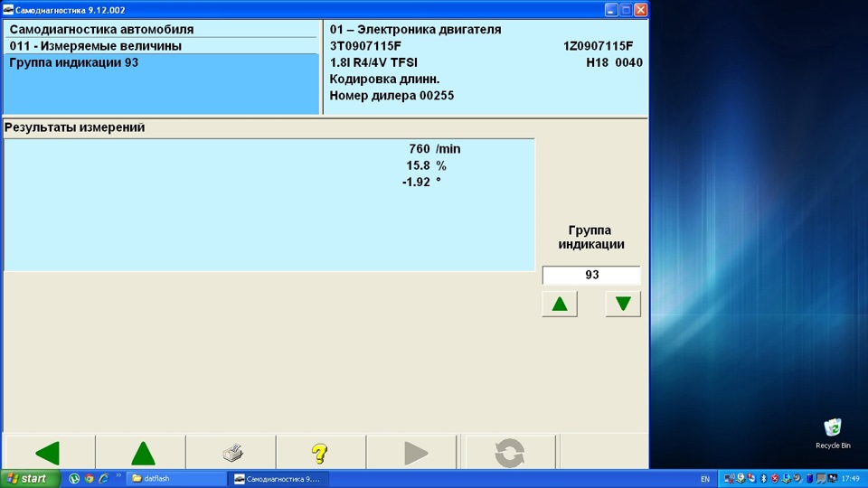Close the Самодиагностика window
The height and width of the screenshot is (488, 868).
coord(640,10)
